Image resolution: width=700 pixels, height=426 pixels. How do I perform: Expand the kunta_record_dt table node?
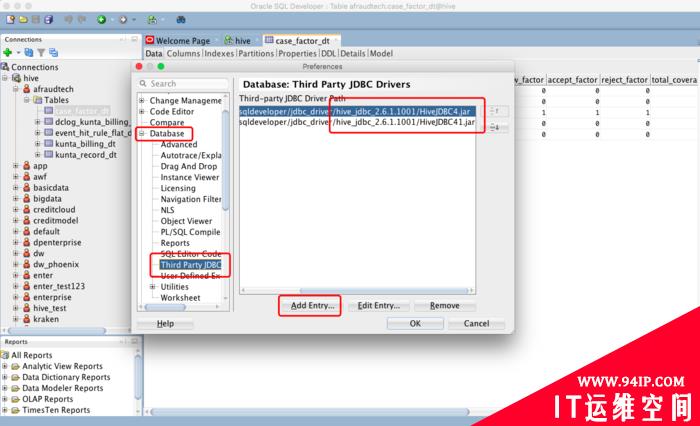coord(38,155)
